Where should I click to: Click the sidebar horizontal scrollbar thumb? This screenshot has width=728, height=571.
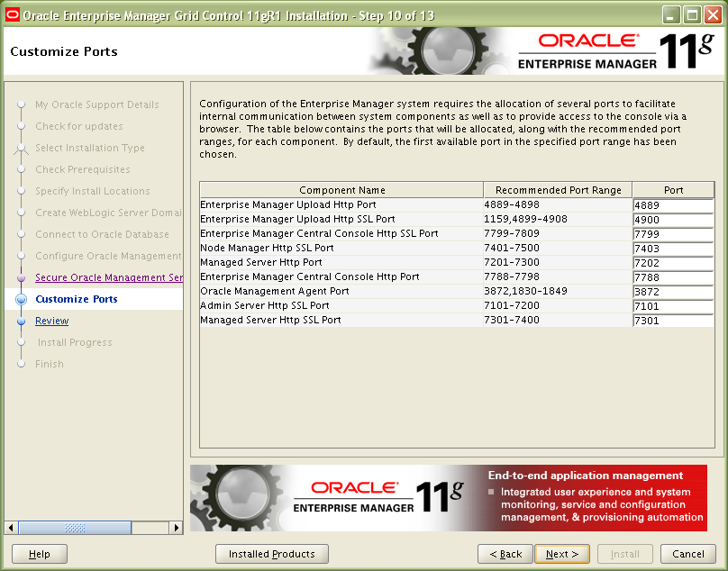[75, 528]
